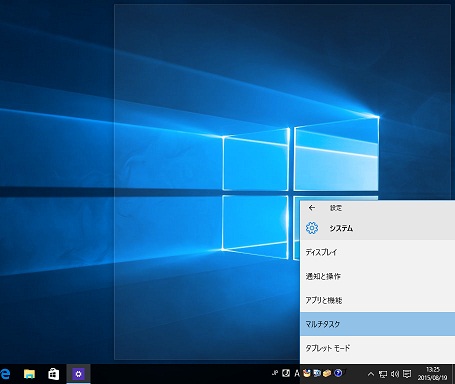This screenshot has width=455, height=384.
Task: Select the highlighted マルチタスク entry
Action: [377, 324]
